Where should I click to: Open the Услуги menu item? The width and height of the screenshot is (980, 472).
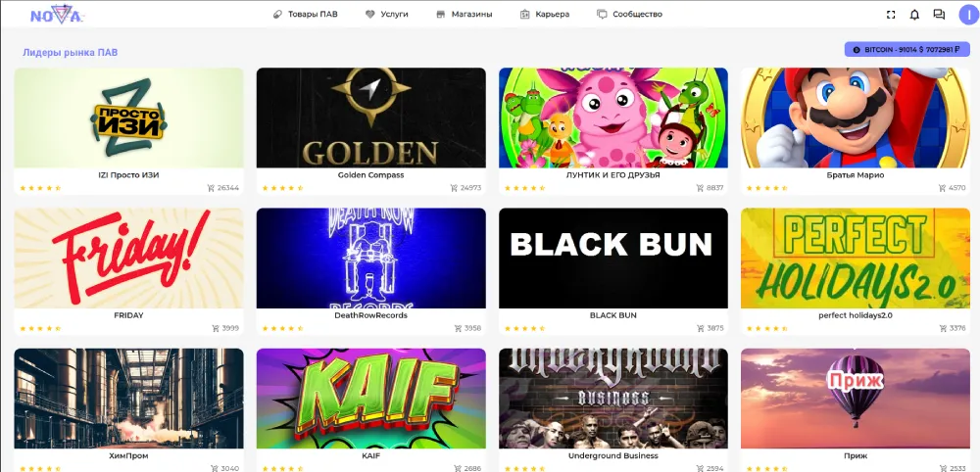(387, 14)
